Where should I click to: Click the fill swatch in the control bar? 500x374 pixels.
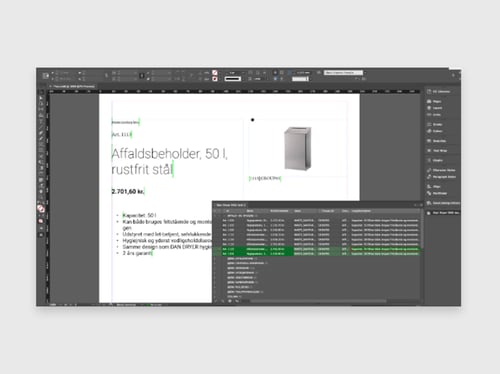coord(215,72)
